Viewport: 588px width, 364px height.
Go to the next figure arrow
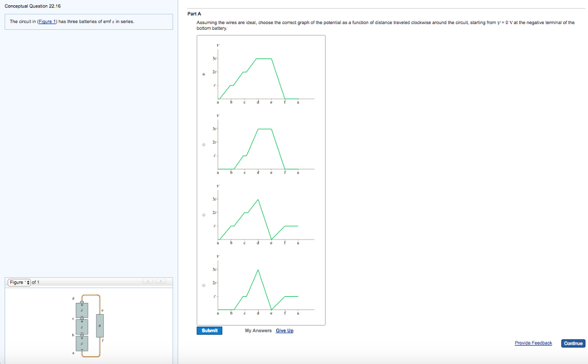(161, 282)
